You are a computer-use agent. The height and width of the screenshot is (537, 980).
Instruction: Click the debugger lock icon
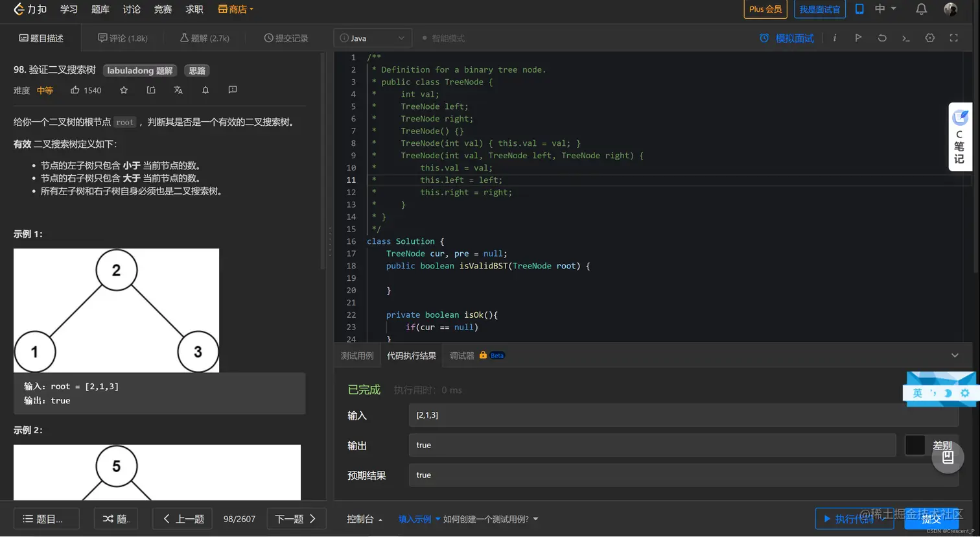tap(483, 355)
